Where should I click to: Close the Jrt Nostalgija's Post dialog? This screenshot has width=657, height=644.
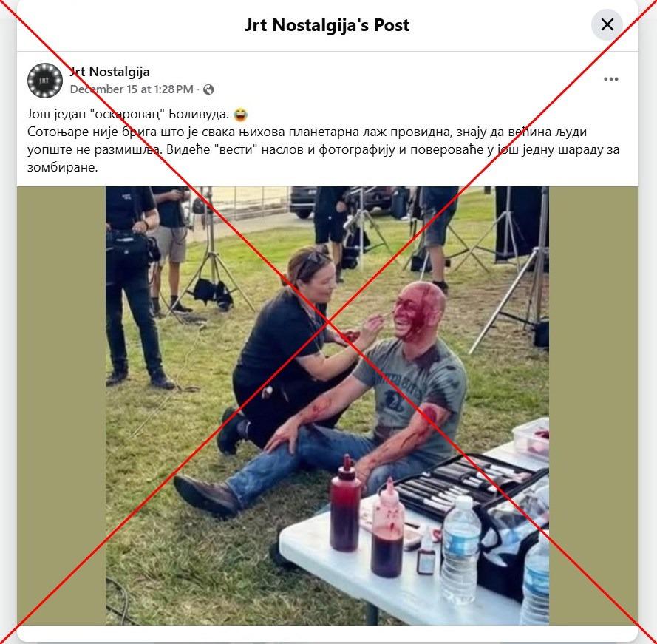pyautogui.click(x=607, y=24)
